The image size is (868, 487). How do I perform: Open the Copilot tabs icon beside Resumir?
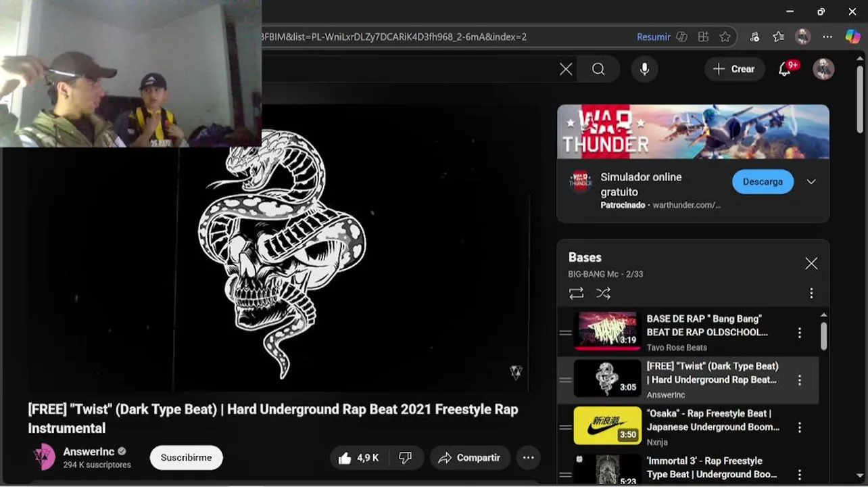[x=682, y=37]
